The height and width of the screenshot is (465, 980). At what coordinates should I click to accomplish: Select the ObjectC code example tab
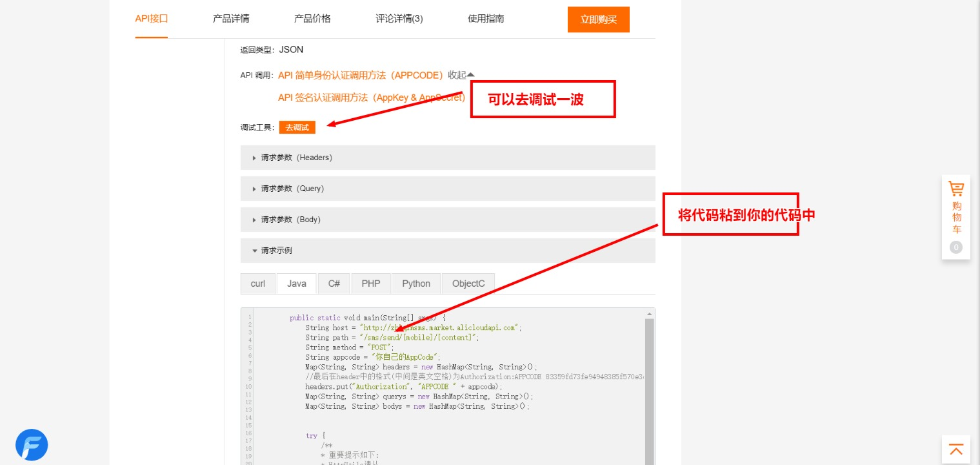coord(468,284)
